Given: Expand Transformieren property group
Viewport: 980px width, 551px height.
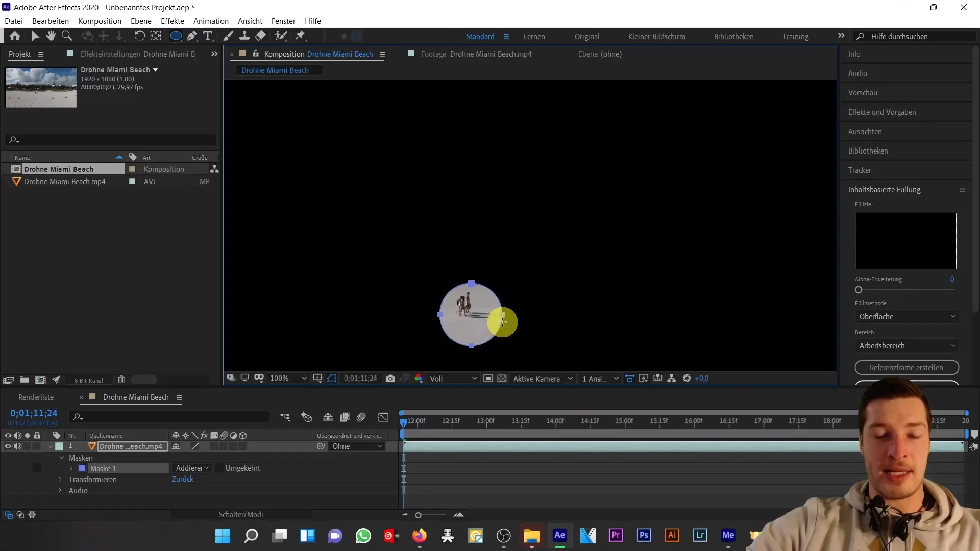Looking at the screenshot, I should click(60, 480).
